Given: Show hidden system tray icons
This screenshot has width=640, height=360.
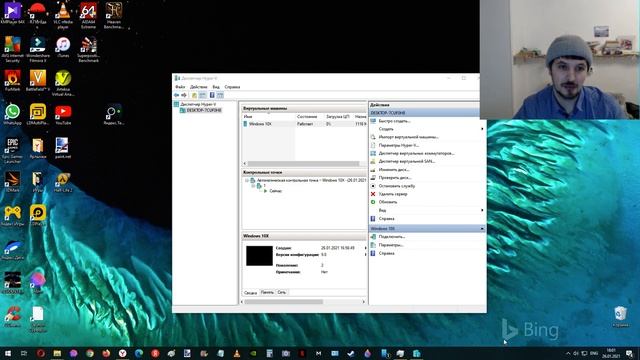Looking at the screenshot, I should pos(568,353).
